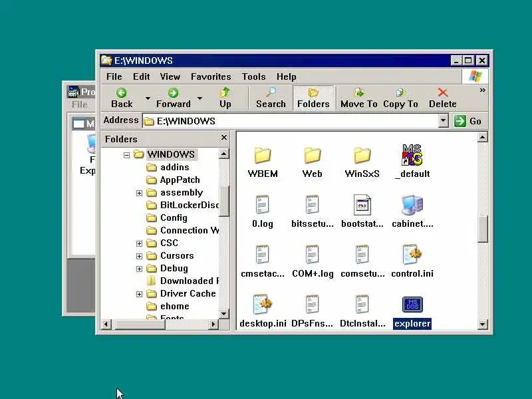The height and width of the screenshot is (399, 532).
Task: Open the Back history dropdown arrow
Action: click(148, 98)
